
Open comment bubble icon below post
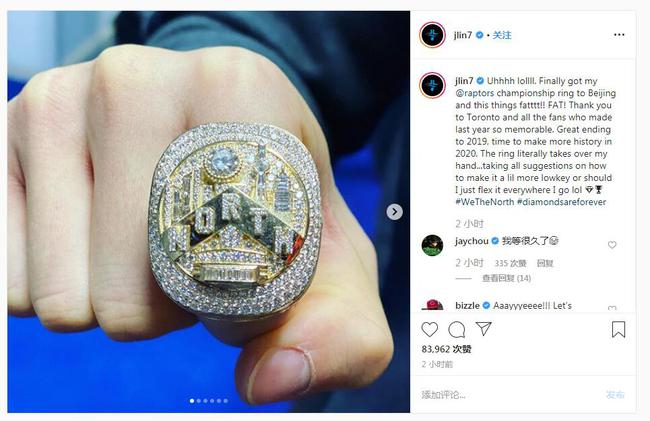click(456, 329)
